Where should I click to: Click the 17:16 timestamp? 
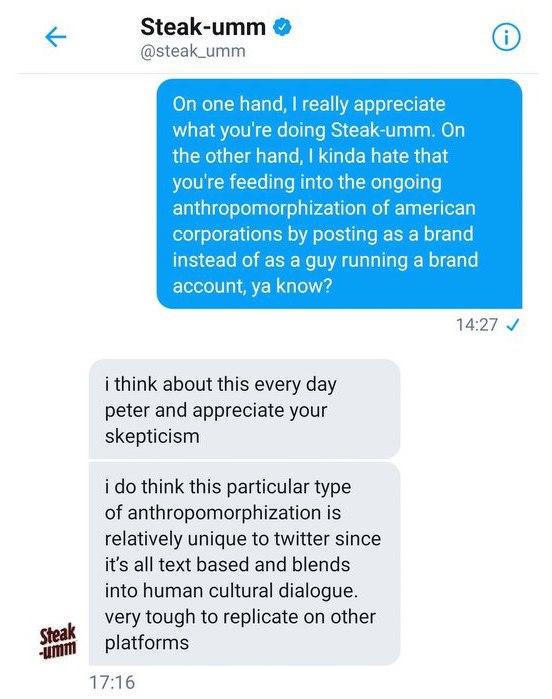(x=112, y=682)
